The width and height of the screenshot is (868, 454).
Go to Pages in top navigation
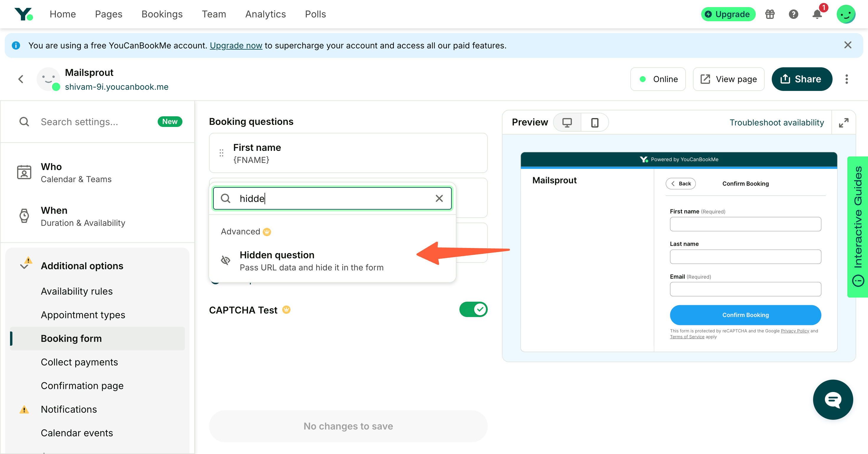click(x=109, y=14)
